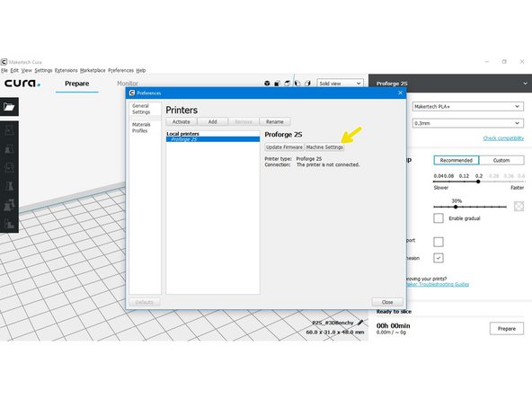Select the Support Blocker tool

pos(9,224)
